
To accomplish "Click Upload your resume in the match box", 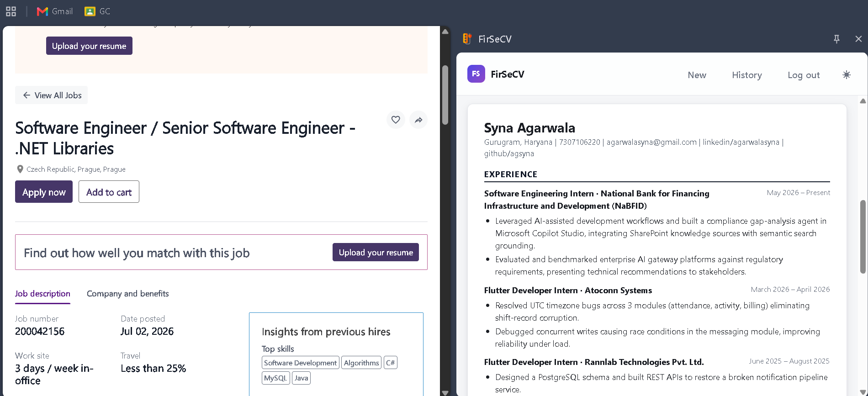I will coord(376,252).
